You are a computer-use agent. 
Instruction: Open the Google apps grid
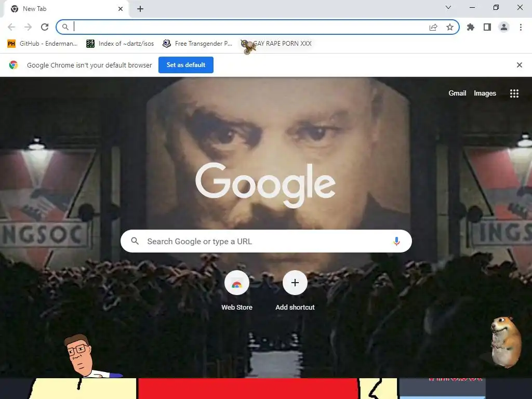[514, 94]
